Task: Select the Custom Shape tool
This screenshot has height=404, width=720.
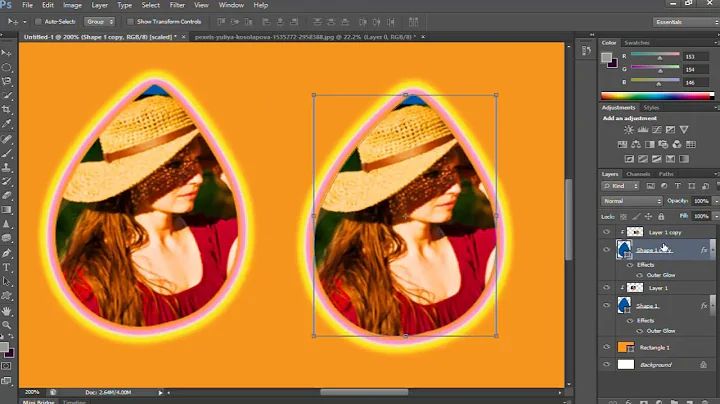Action: pos(6,296)
